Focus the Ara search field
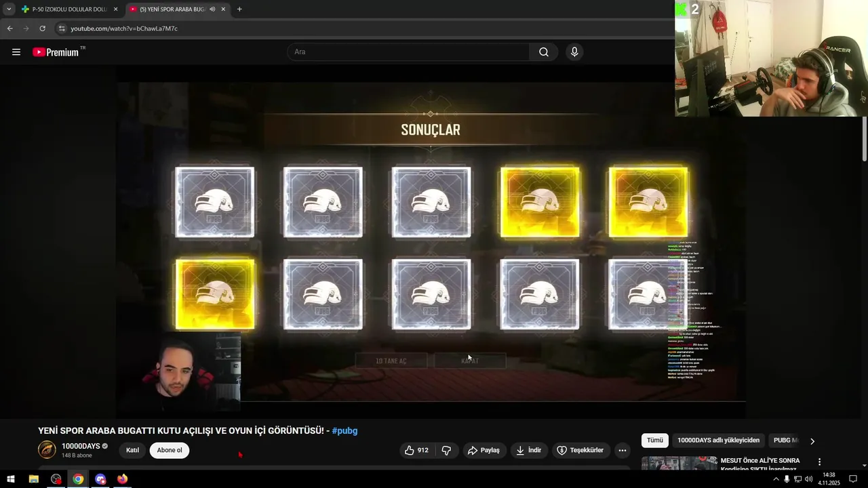 click(x=409, y=52)
